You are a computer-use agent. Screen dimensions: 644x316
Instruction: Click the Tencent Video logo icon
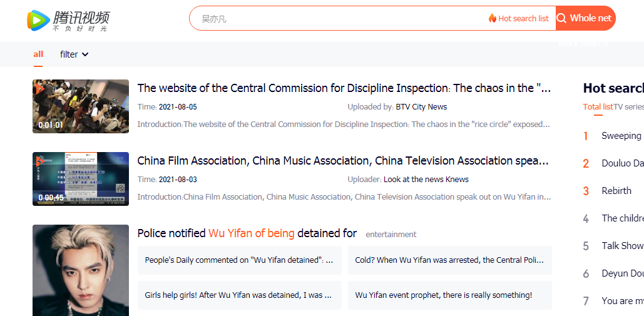(38, 21)
